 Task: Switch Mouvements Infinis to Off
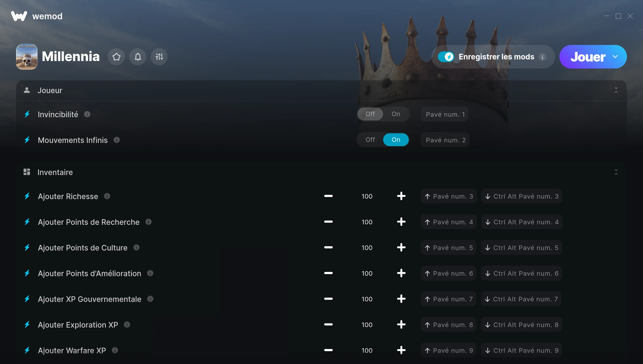370,140
